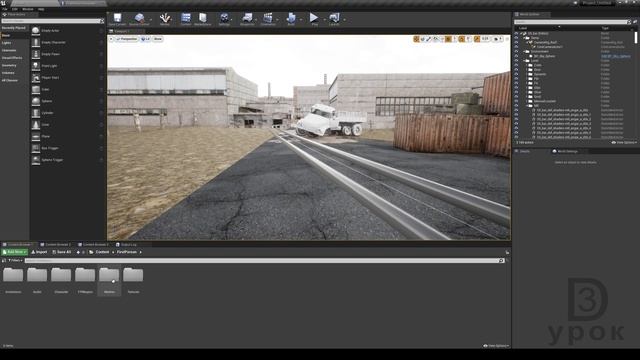
Task: Select Cone in Place Actors
Action: [67, 125]
